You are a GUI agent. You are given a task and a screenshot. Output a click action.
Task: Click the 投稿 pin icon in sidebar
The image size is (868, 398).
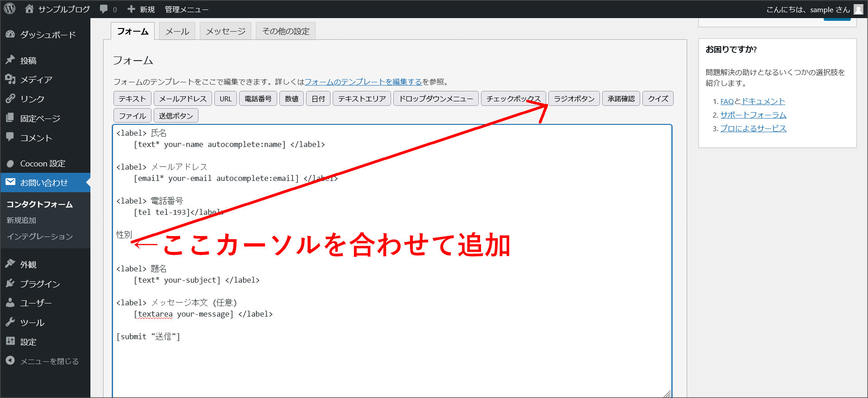pos(10,60)
